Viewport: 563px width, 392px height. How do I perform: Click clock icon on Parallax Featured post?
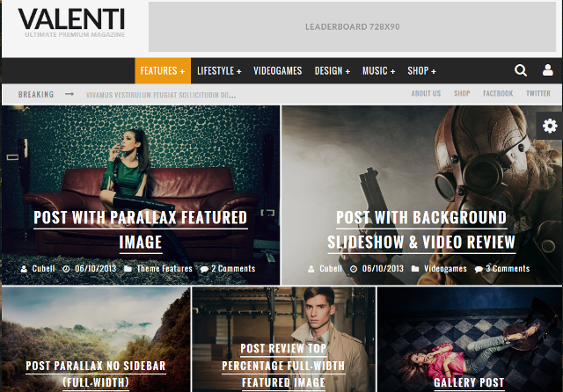click(66, 269)
